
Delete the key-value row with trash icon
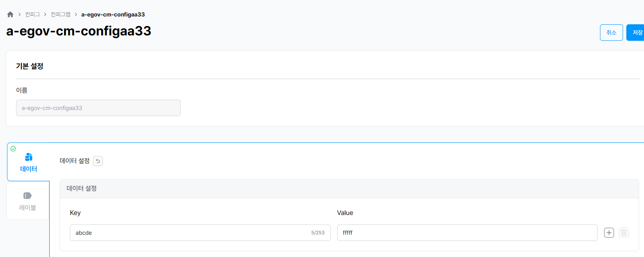point(623,233)
